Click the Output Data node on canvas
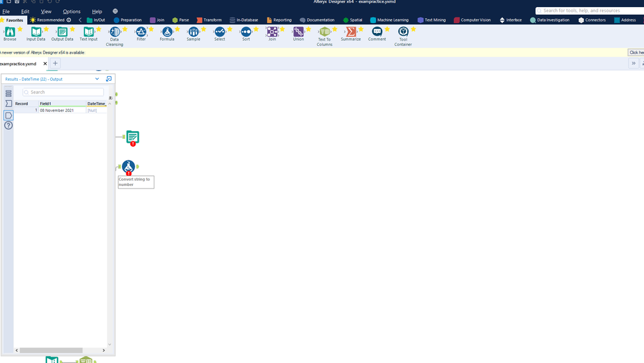 [132, 138]
